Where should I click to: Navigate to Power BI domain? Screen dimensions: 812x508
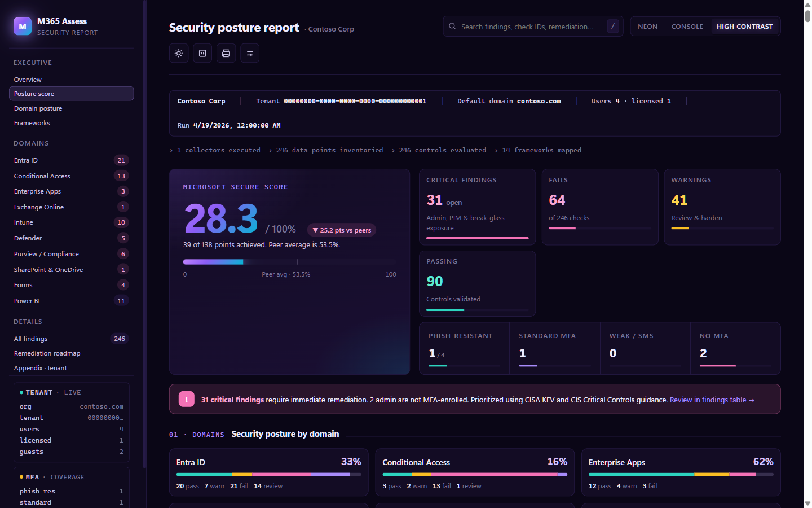tap(72, 301)
